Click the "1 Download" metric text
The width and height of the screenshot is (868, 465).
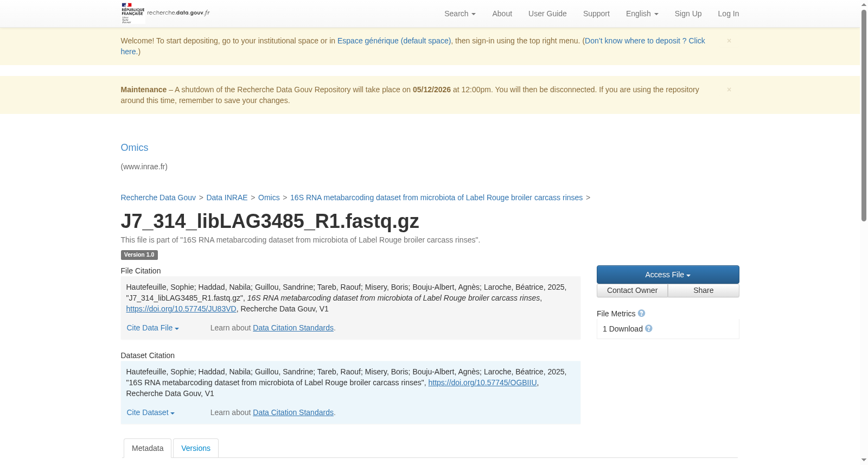point(623,329)
